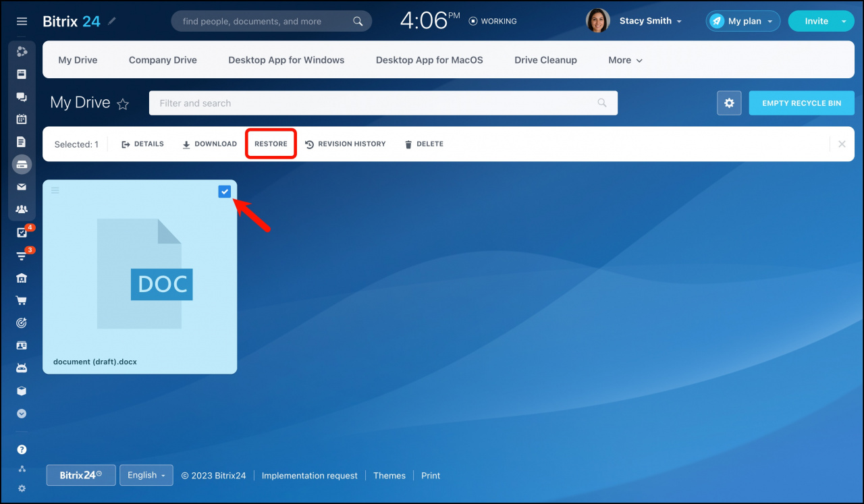Expand more sidebar items chevron

click(x=22, y=414)
